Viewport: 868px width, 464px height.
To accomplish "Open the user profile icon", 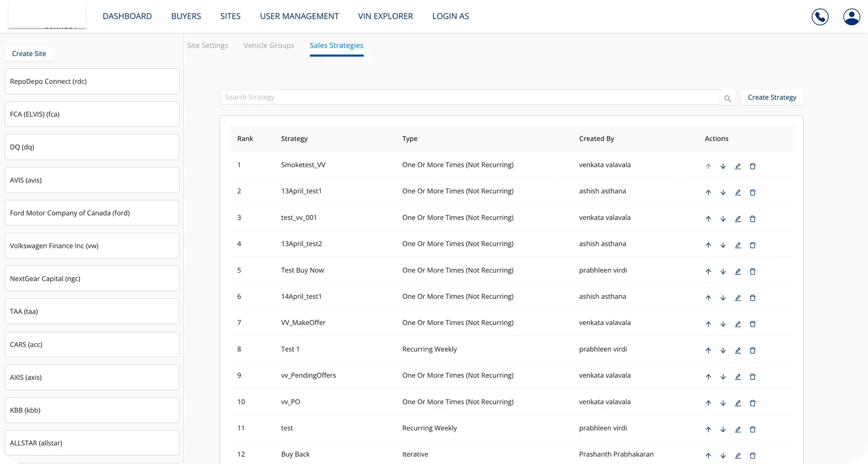I will [x=851, y=17].
